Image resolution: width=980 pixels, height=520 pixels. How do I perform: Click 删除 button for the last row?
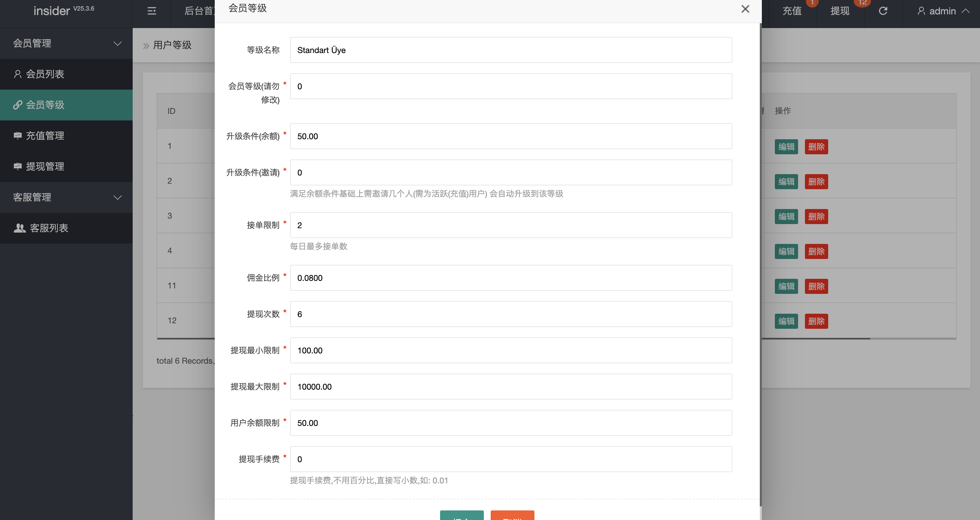pyautogui.click(x=816, y=321)
